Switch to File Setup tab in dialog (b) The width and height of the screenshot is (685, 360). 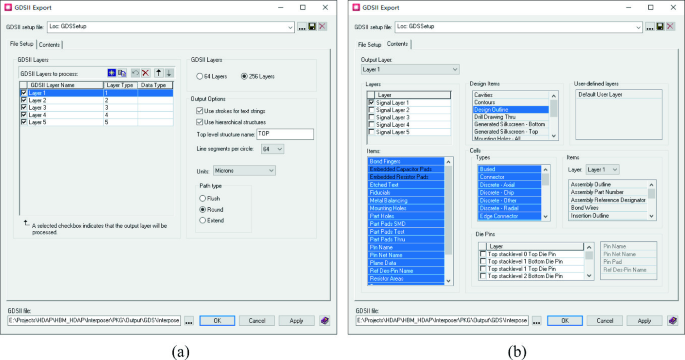[x=370, y=45]
